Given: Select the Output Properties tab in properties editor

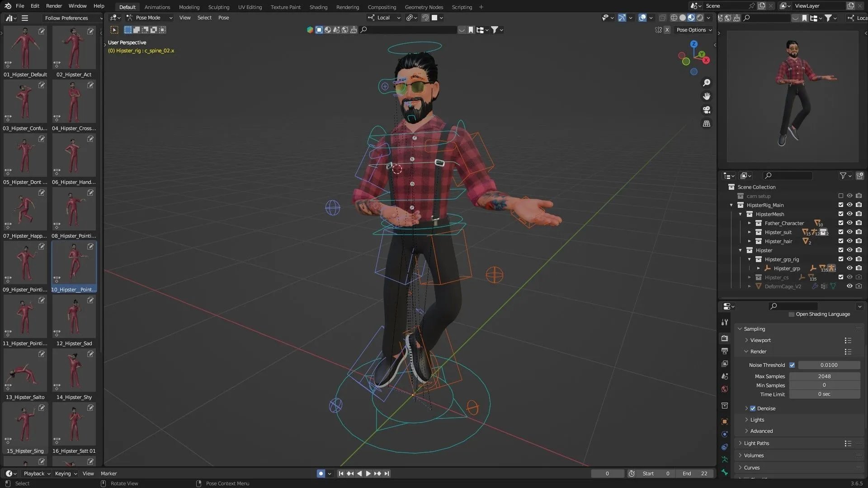Looking at the screenshot, I should tap(725, 351).
